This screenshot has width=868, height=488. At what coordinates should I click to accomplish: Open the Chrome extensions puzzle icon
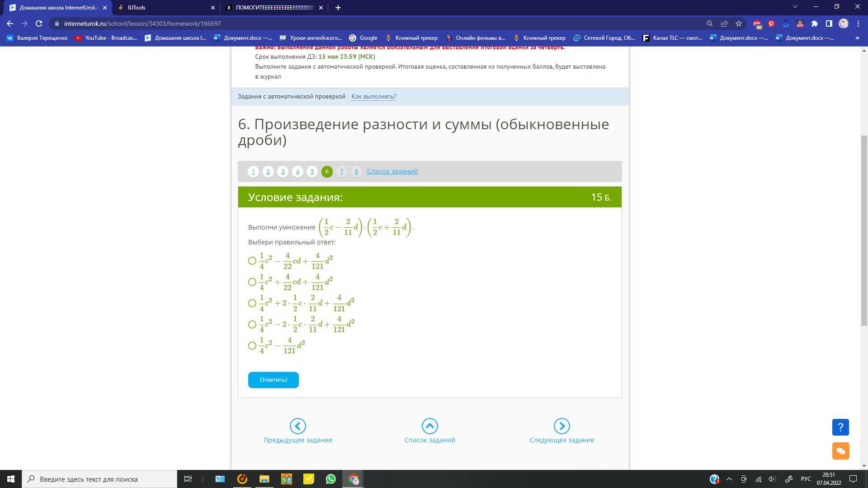point(815,23)
